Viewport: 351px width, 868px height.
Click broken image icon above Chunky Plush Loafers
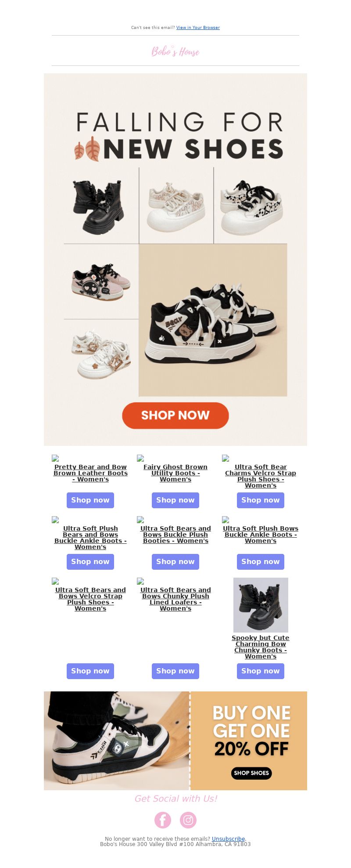coord(140,581)
